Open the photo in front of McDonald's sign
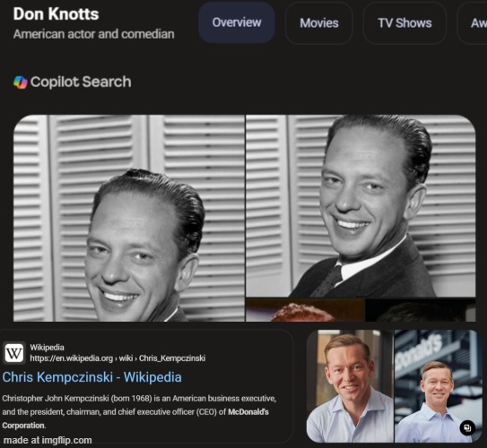The image size is (487, 448). tap(436, 386)
